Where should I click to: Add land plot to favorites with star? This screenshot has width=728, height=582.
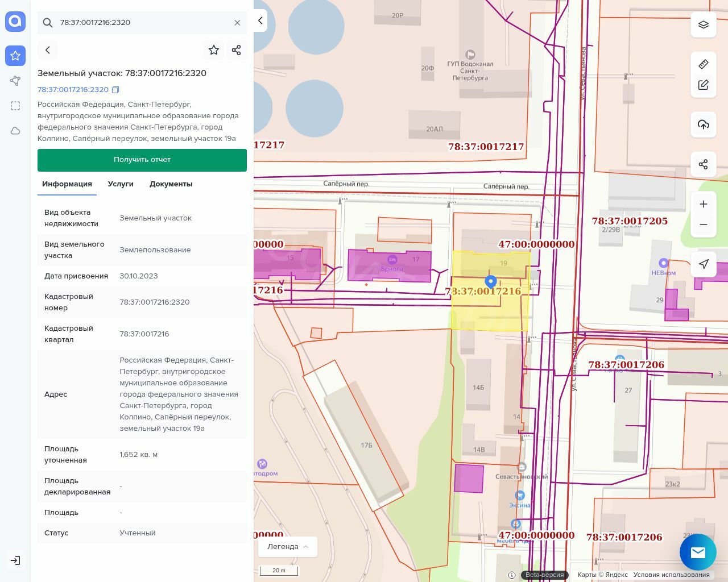coord(214,50)
